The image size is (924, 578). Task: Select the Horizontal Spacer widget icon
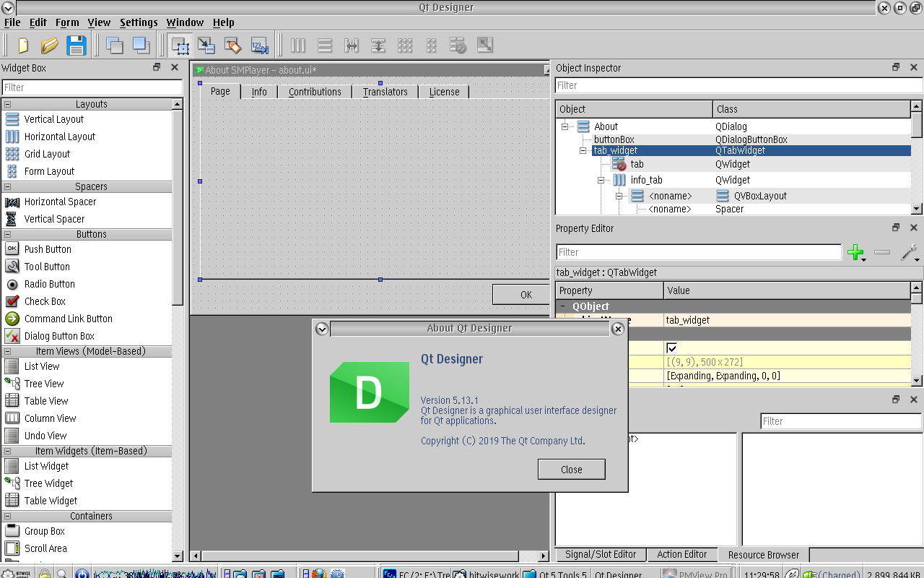pyautogui.click(x=12, y=202)
